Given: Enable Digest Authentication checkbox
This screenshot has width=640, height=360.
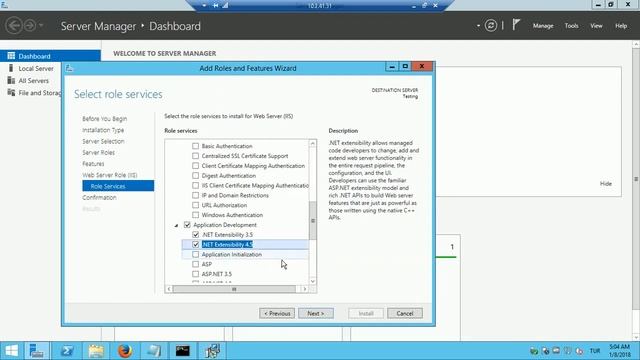Looking at the screenshot, I should (x=196, y=176).
